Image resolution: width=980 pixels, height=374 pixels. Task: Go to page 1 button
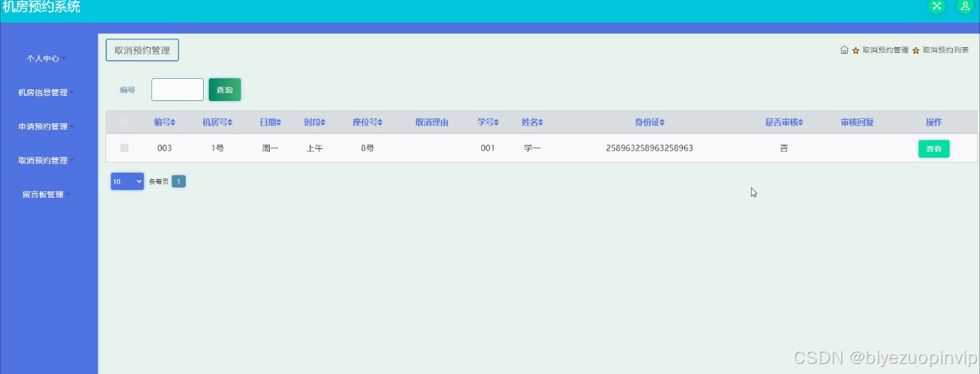(179, 181)
